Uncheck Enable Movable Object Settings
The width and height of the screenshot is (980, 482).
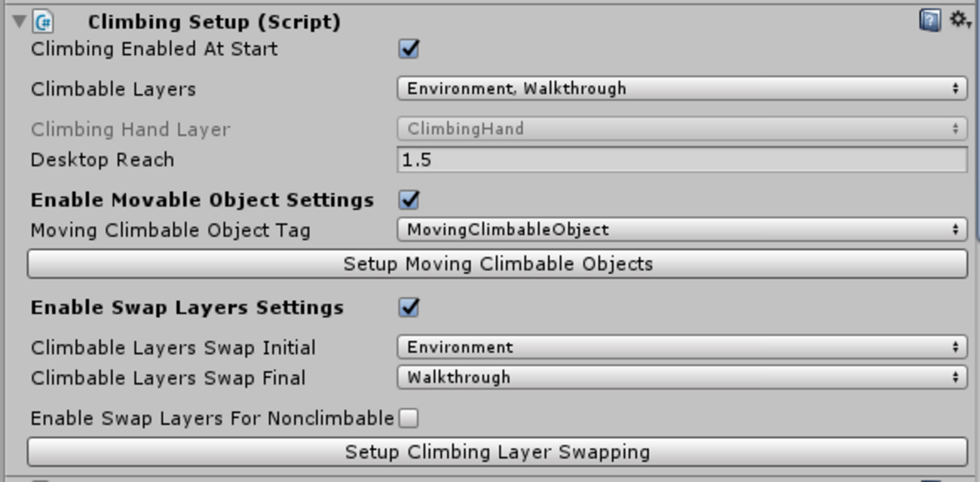click(x=409, y=200)
